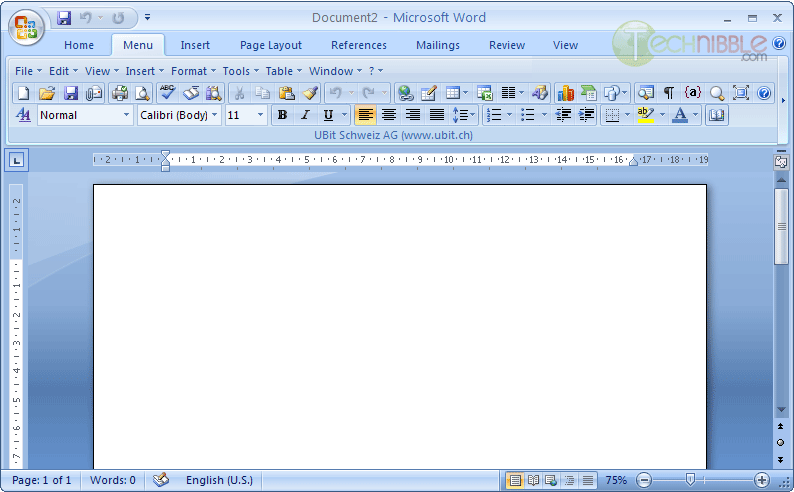The image size is (794, 492).
Task: Click the magnifier Zoom icon in toolbar
Action: tap(717, 93)
